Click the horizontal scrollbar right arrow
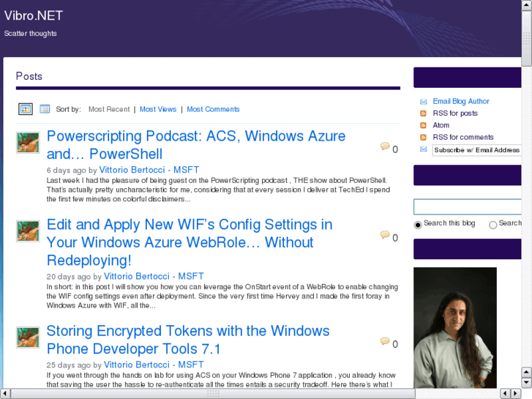The height and width of the screenshot is (399, 532). [x=516, y=393]
